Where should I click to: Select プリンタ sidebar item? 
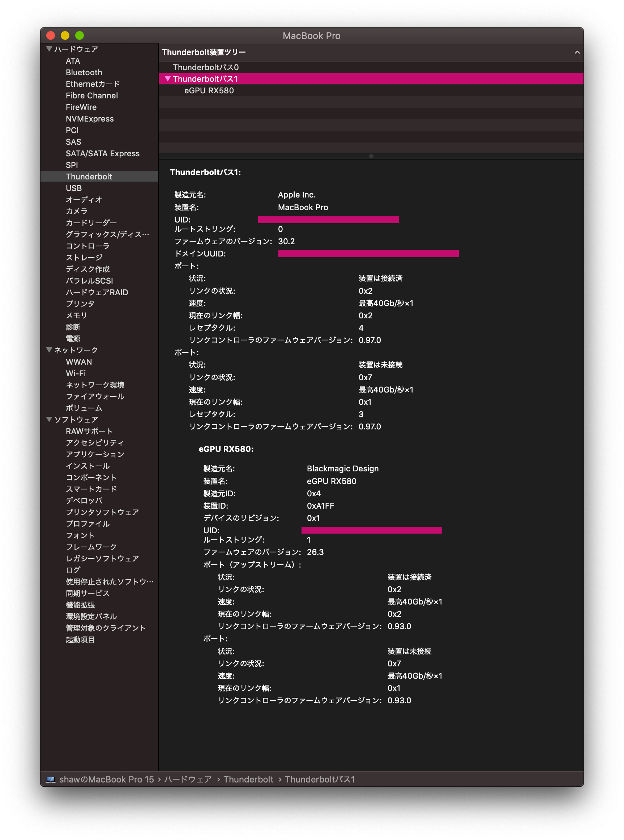[x=80, y=304]
